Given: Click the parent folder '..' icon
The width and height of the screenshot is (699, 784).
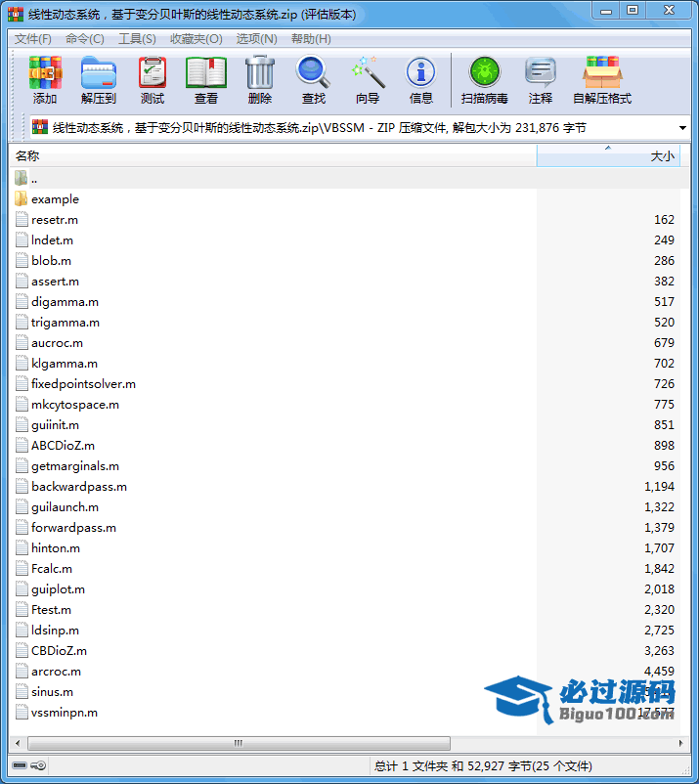Looking at the screenshot, I should point(21,178).
